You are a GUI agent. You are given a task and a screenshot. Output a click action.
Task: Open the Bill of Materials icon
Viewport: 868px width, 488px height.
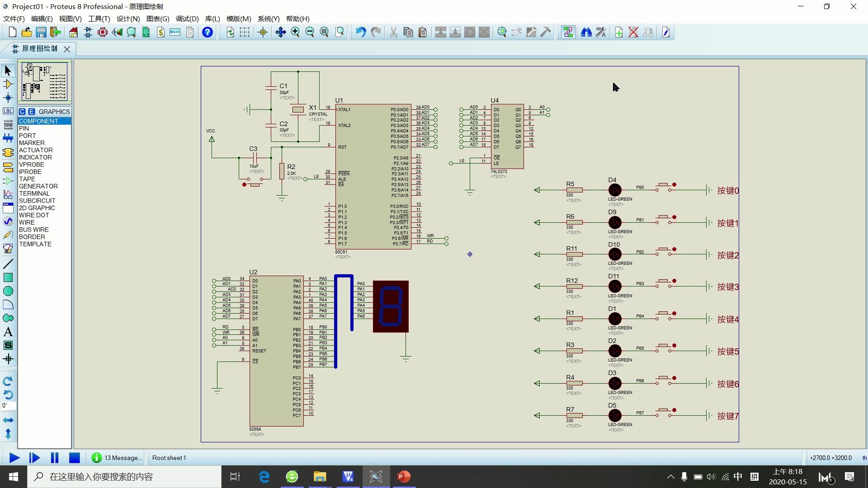pyautogui.click(x=160, y=32)
